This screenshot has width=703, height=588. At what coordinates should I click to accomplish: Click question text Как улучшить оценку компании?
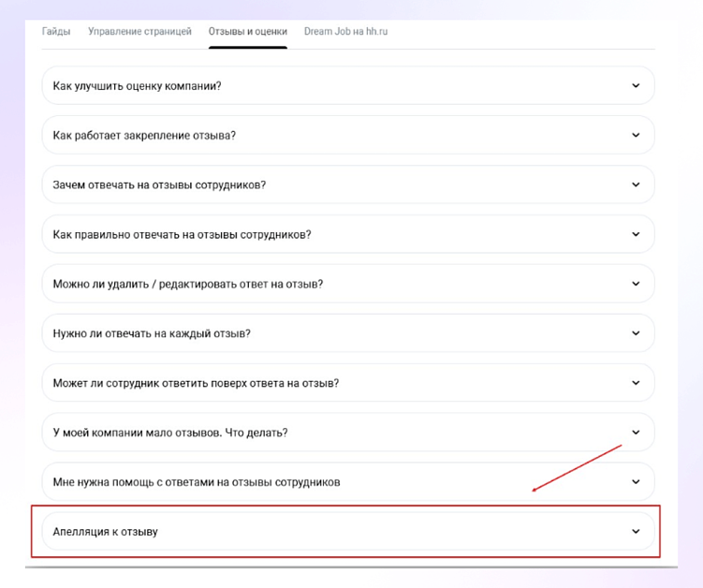[x=138, y=86]
